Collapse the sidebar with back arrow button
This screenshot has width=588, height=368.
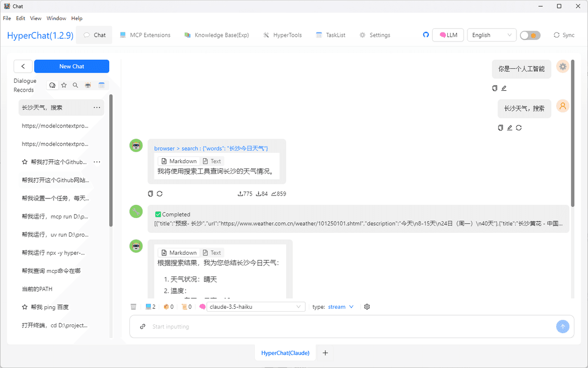tap(23, 66)
